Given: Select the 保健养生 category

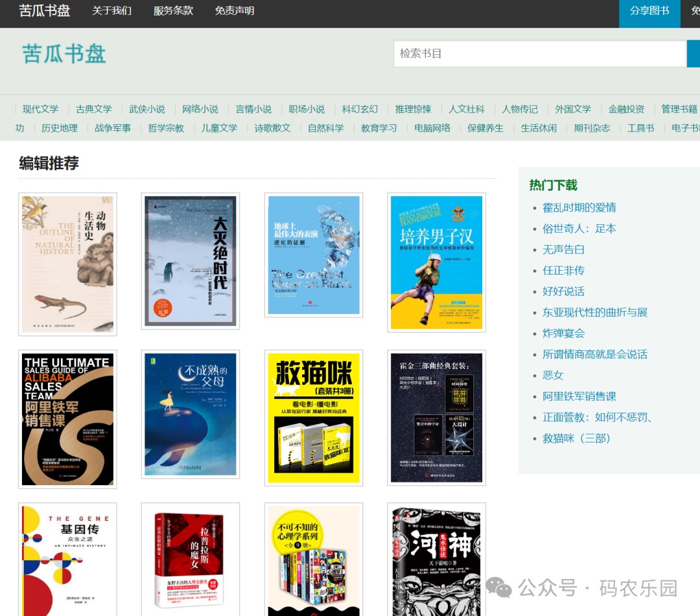Looking at the screenshot, I should (x=485, y=128).
